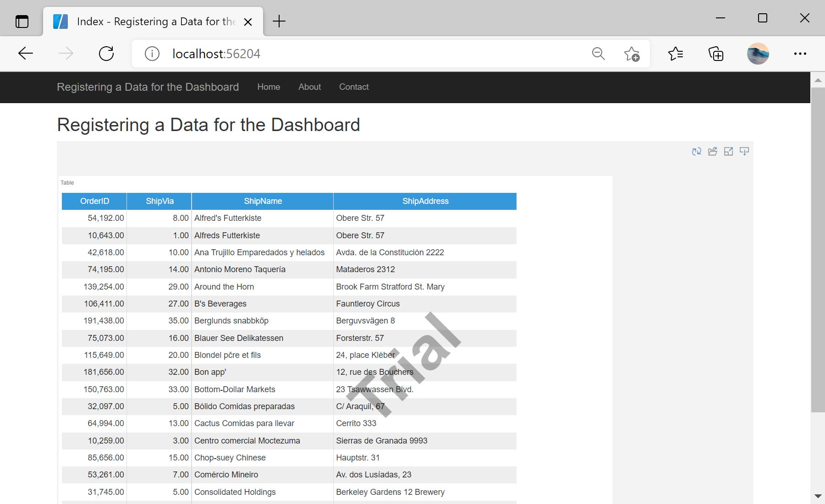Save this page to Collections

[715, 54]
